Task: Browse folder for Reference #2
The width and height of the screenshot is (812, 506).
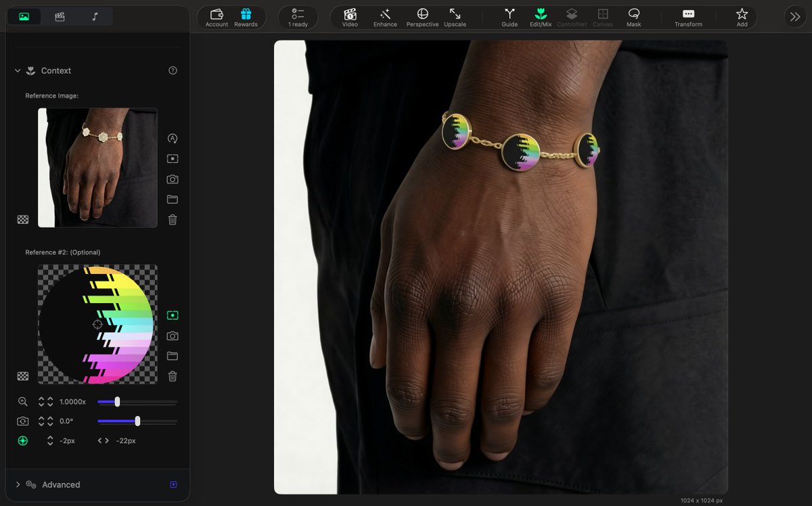Action: (173, 356)
